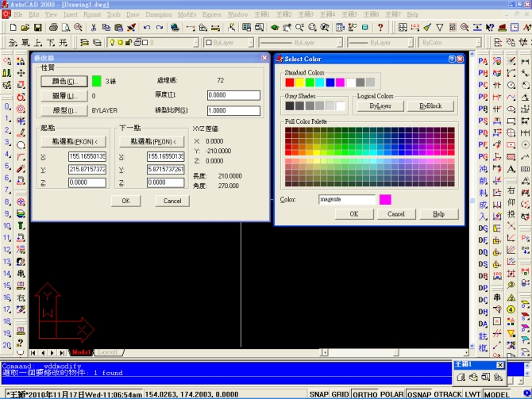Viewport: 532px width, 399px height.
Task: Click the DB icon in right toolbar
Action: pos(483,276)
